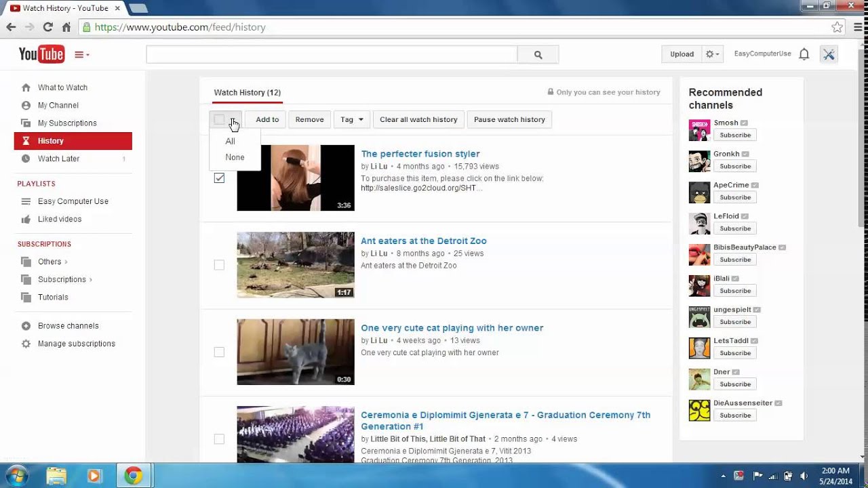Click the Easy Computer Use playlist icon
Image resolution: width=868 pixels, height=488 pixels.
coord(26,201)
